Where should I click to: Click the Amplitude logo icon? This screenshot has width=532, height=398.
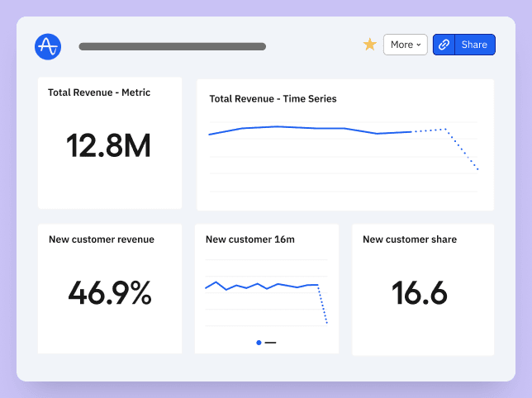click(x=48, y=46)
